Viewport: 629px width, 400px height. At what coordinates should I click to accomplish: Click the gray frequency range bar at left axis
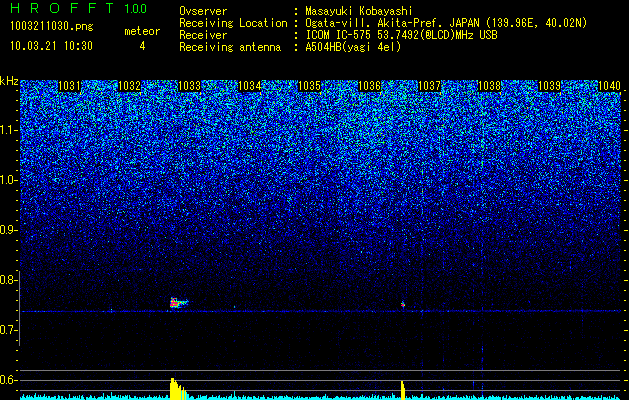(20, 309)
